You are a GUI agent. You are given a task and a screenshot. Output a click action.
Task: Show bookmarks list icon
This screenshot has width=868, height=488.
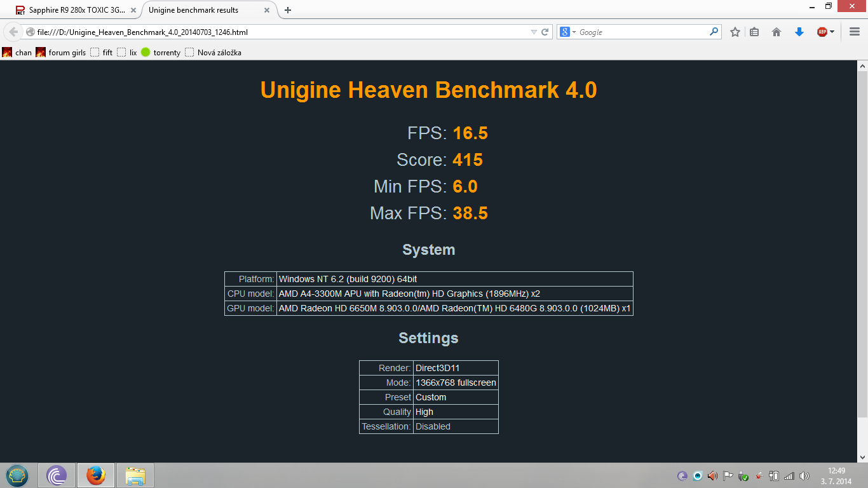pyautogui.click(x=754, y=32)
